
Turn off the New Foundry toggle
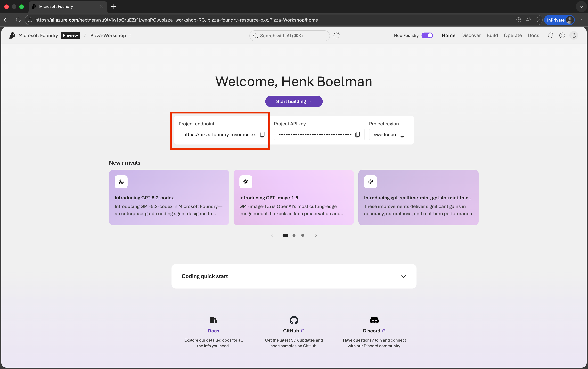click(427, 36)
